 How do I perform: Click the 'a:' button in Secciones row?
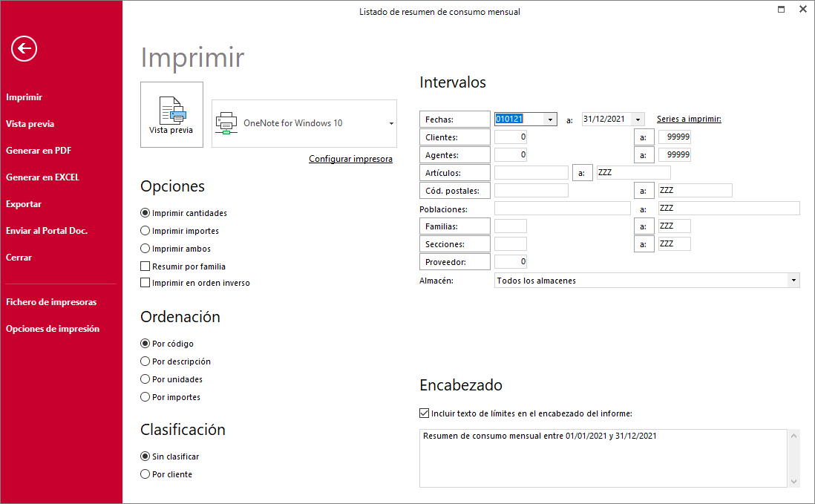(644, 243)
